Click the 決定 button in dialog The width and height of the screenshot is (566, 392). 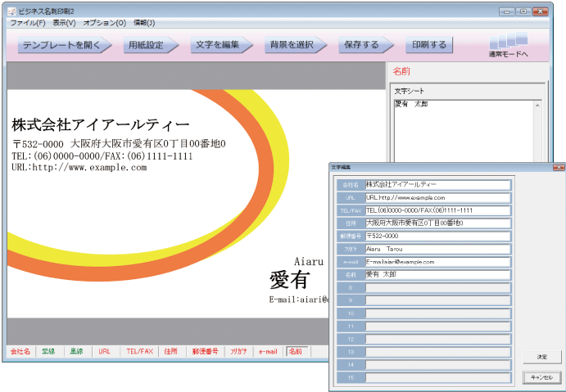[542, 357]
